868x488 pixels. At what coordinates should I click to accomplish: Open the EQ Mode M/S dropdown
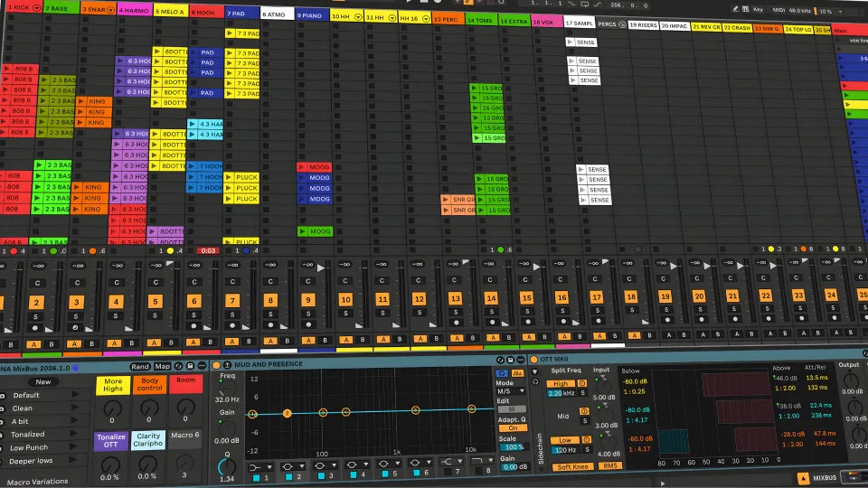[x=511, y=391]
